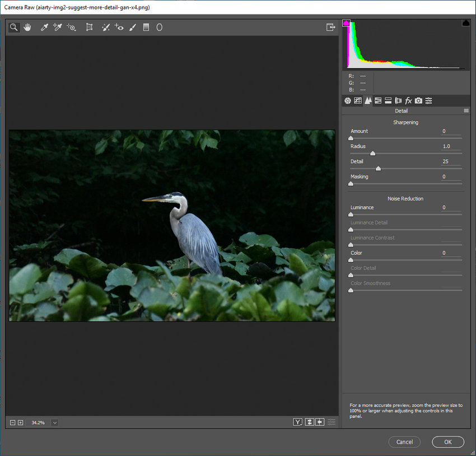Toggle the shadow clipping warning on histogram
Image resolution: width=476 pixels, height=456 pixels.
tap(346, 22)
